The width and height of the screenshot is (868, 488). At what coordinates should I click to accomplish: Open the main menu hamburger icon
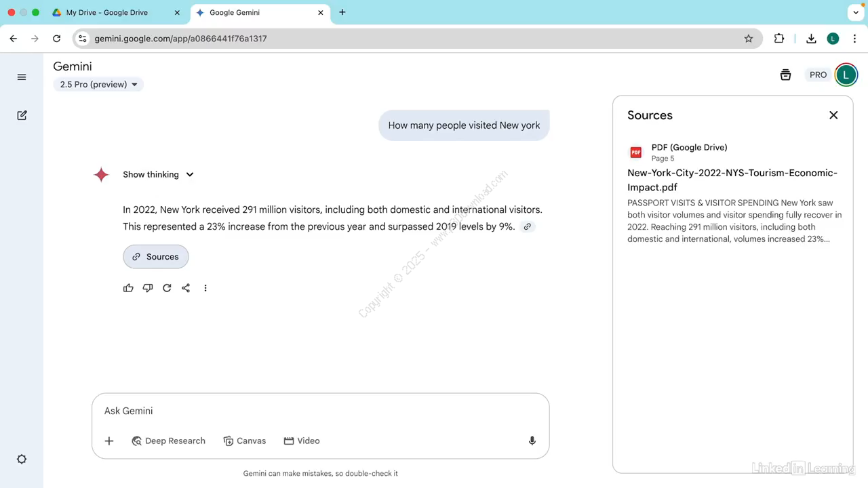click(x=22, y=77)
